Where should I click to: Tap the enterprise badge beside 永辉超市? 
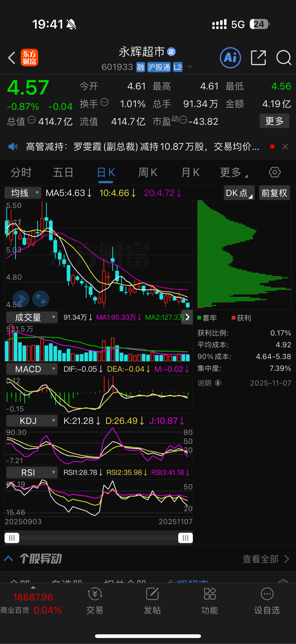pos(172,51)
